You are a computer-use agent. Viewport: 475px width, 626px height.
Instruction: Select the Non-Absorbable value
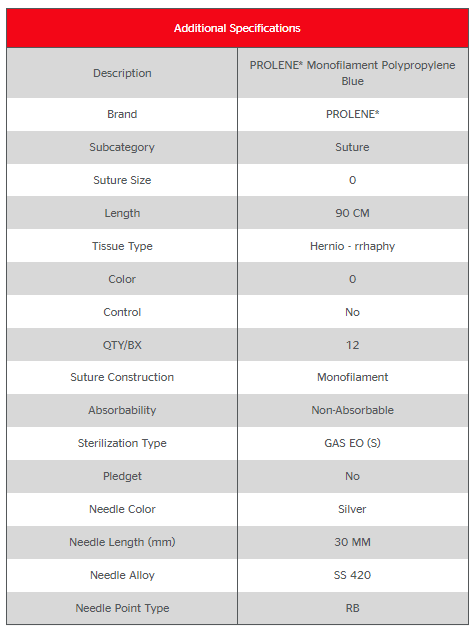pos(352,410)
